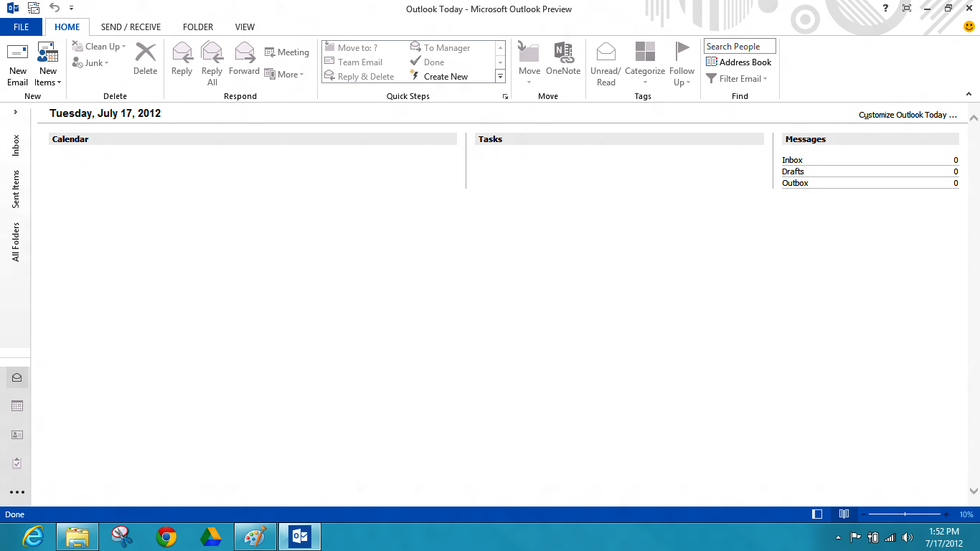Click the zoom in plus button
The width and height of the screenshot is (980, 551).
946,514
